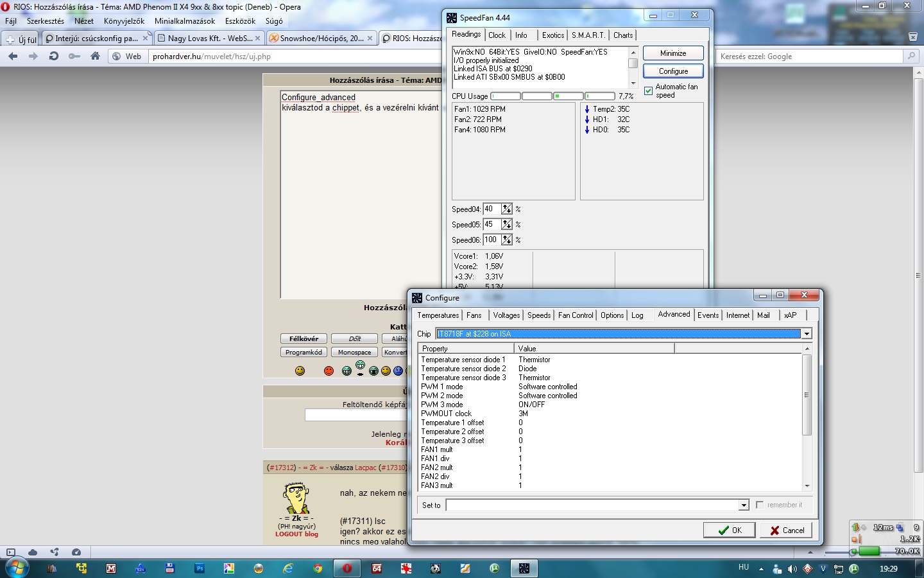Switch to Fan Control tab in Configure

click(576, 315)
